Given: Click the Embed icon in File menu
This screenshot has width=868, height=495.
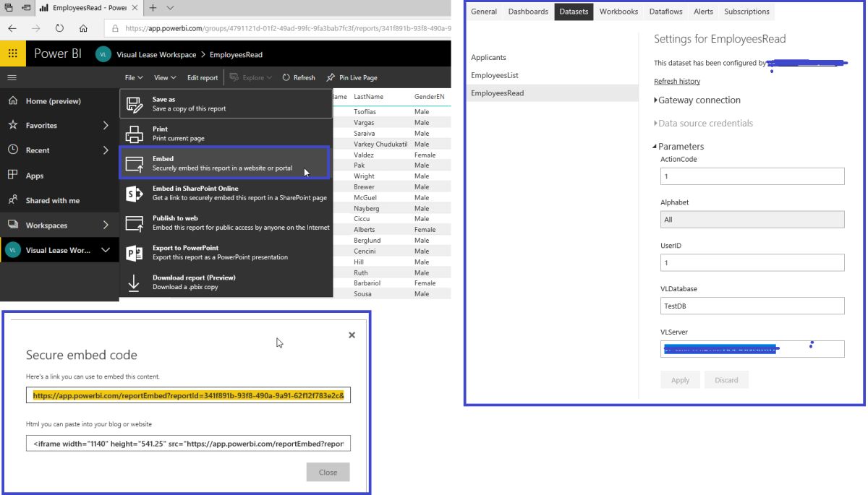Looking at the screenshot, I should (x=135, y=163).
